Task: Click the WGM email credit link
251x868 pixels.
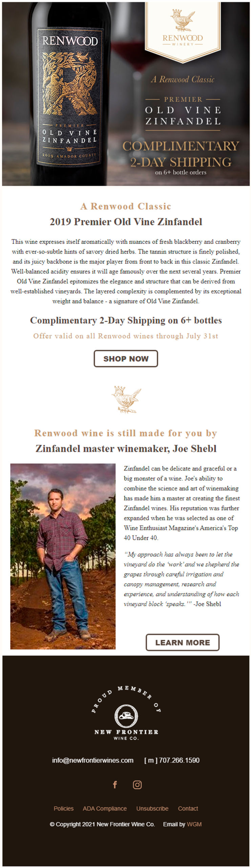Action: (194, 824)
